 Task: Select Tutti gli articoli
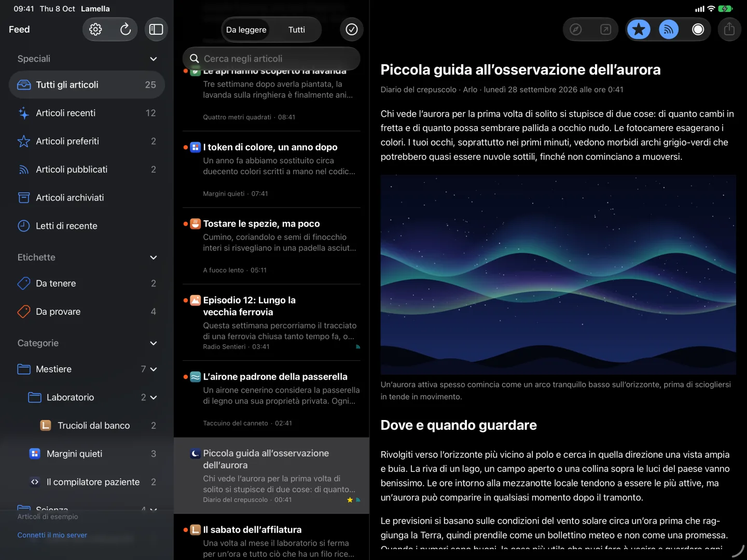point(87,85)
